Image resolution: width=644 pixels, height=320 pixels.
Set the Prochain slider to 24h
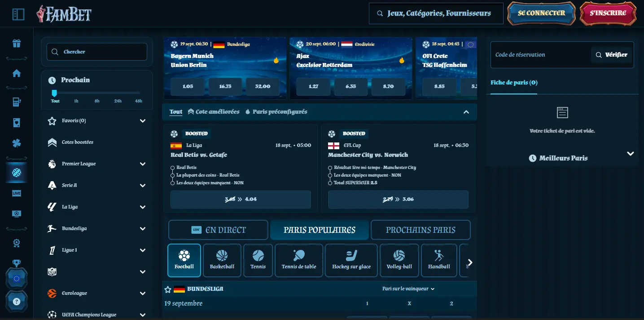(x=118, y=101)
